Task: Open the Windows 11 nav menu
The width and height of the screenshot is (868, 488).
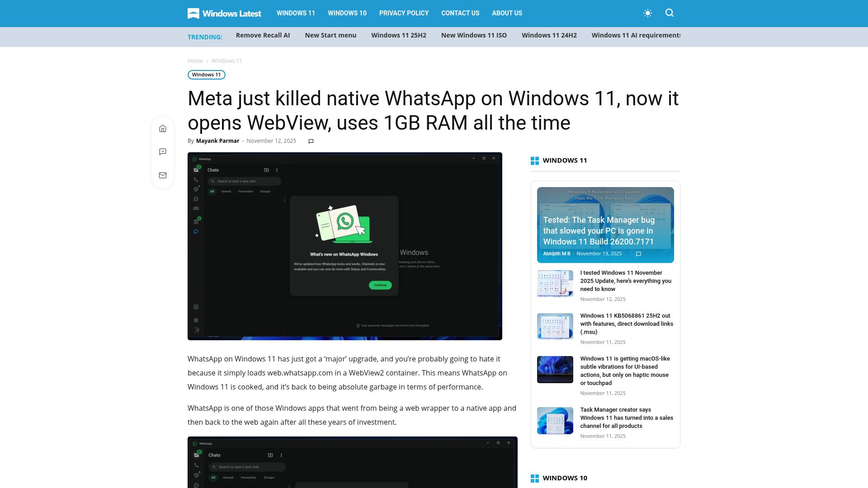Action: tap(296, 13)
